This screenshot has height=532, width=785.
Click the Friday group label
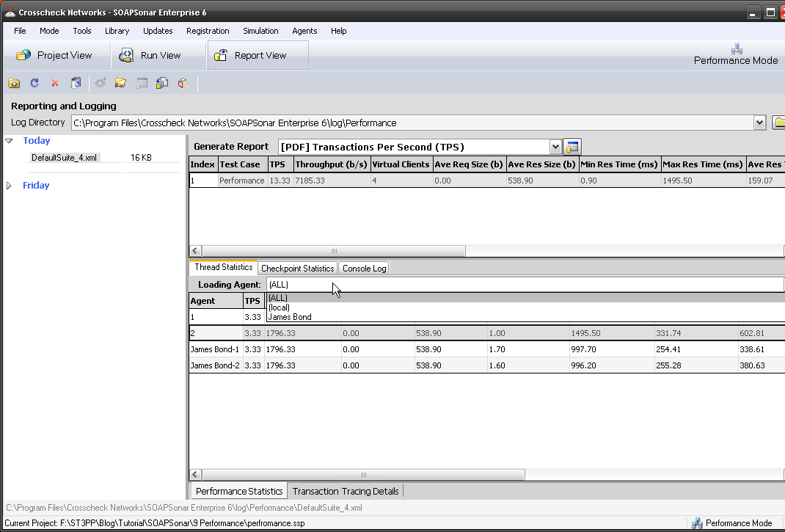[x=36, y=186]
